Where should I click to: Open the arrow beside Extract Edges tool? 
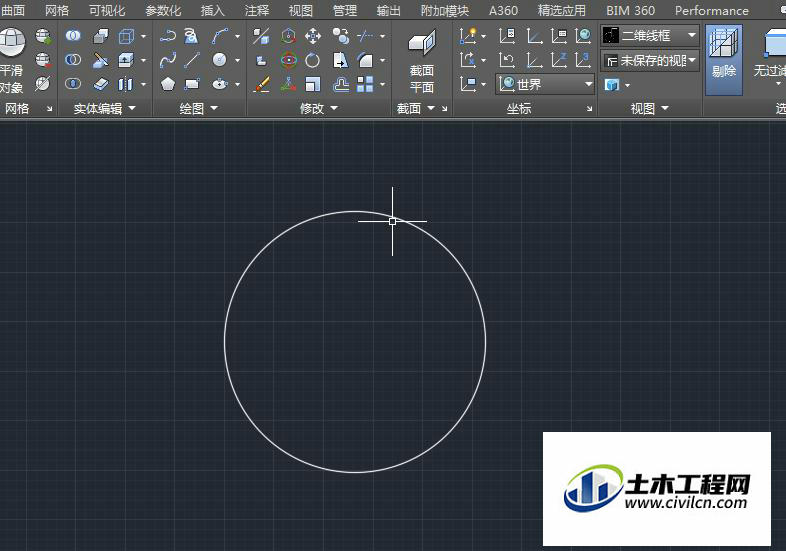(x=143, y=36)
